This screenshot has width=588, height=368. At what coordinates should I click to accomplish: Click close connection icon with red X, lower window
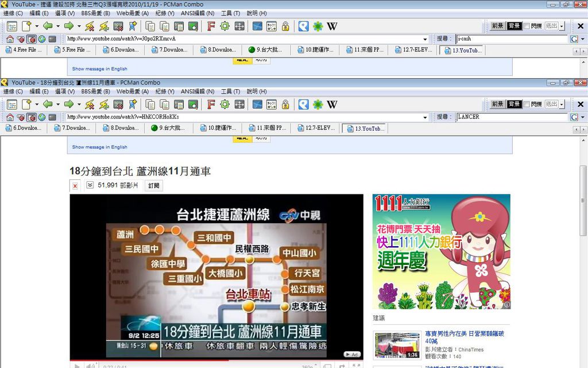[118, 105]
